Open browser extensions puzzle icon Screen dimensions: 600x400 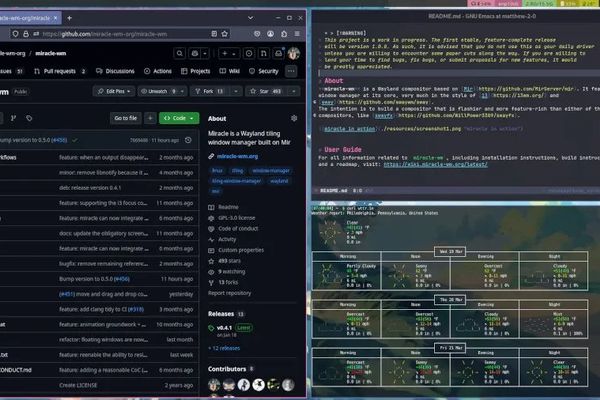(x=284, y=34)
